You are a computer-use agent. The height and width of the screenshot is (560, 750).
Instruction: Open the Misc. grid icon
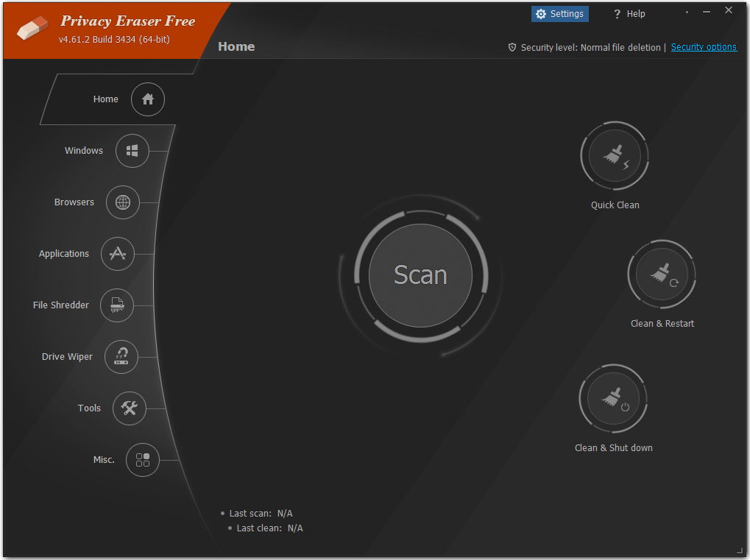(x=143, y=460)
